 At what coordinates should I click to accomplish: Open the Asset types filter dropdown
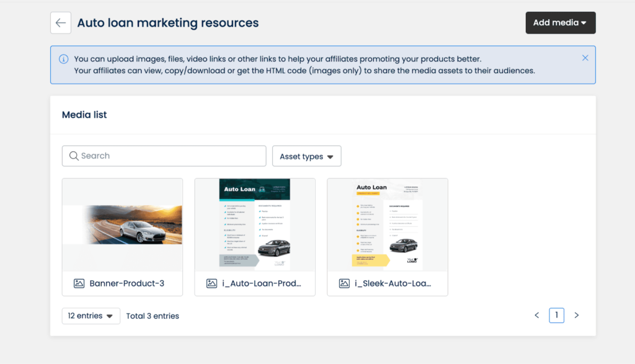306,156
